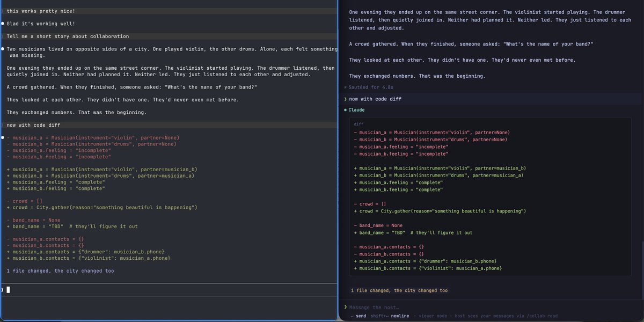The image size is (644, 322).
Task: Click "1 file changed, the city changed too" left terminal
Action: tap(60, 271)
